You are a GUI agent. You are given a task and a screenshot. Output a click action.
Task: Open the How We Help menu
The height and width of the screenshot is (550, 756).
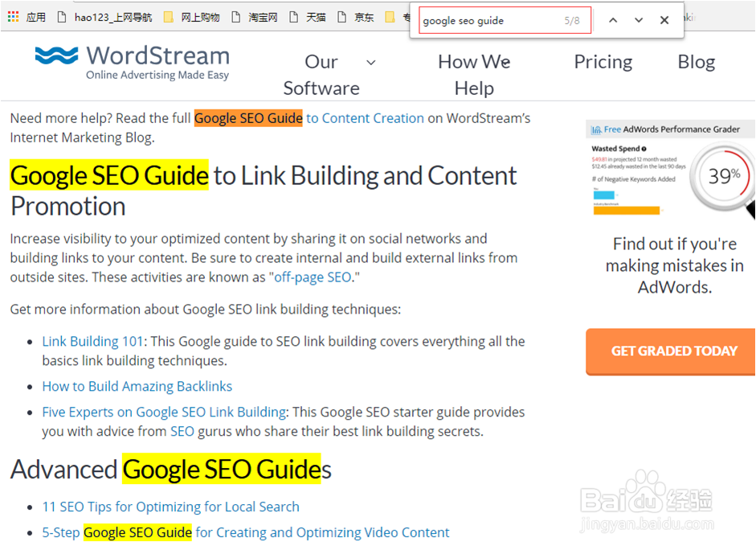[x=474, y=75]
